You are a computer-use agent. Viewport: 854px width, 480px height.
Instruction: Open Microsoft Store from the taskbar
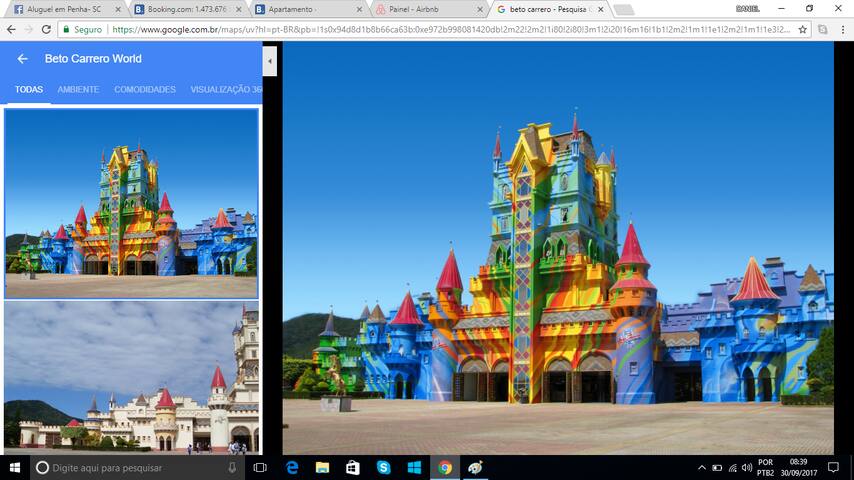pyautogui.click(x=353, y=467)
